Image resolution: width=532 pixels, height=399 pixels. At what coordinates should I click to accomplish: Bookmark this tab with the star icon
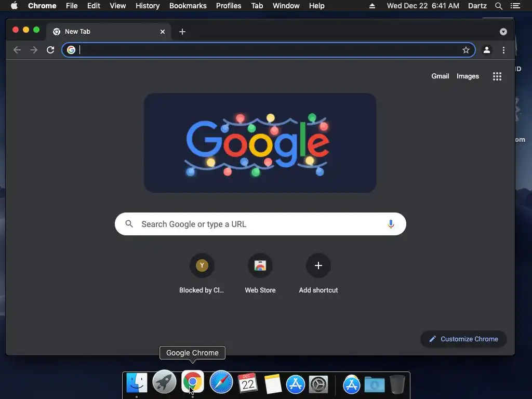coord(466,50)
